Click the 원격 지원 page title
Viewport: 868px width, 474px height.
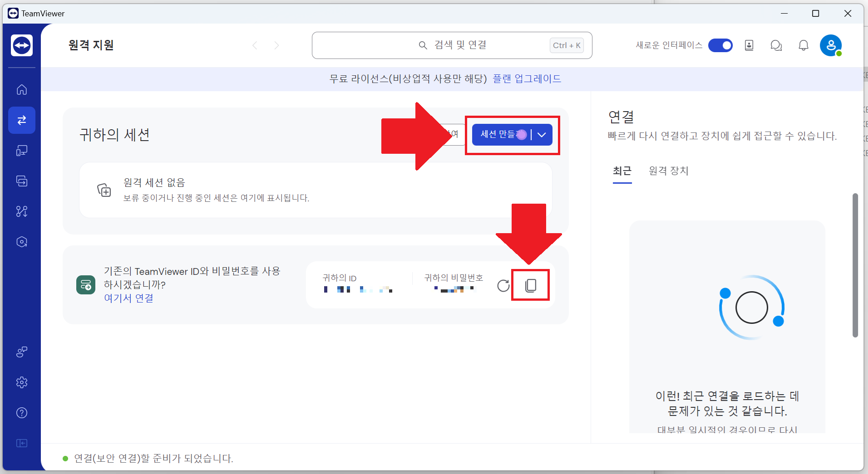tap(91, 45)
